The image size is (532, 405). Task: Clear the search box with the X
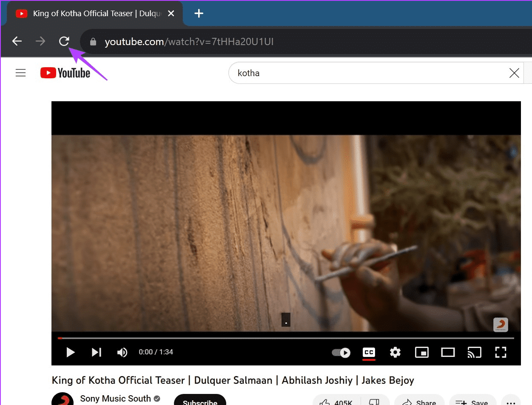click(514, 73)
